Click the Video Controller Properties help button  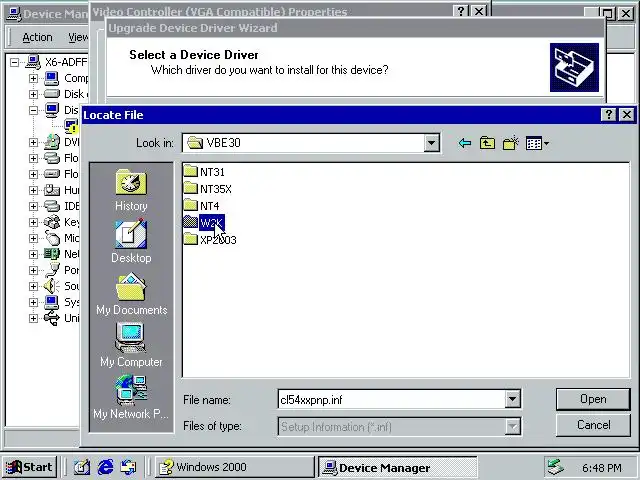pyautogui.click(x=461, y=11)
